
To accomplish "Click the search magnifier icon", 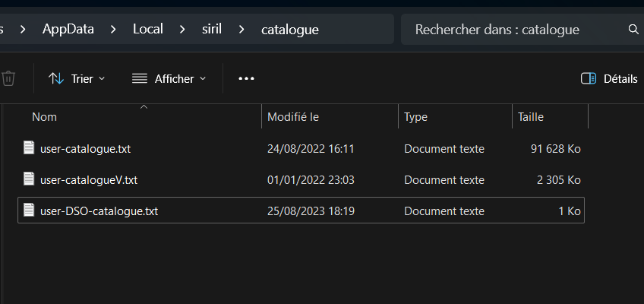I will tap(633, 30).
